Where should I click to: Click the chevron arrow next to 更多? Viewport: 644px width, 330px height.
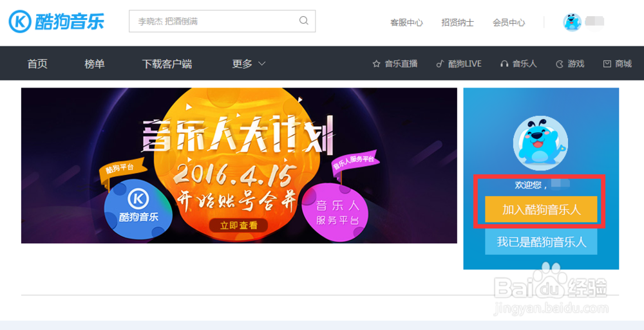[261, 64]
